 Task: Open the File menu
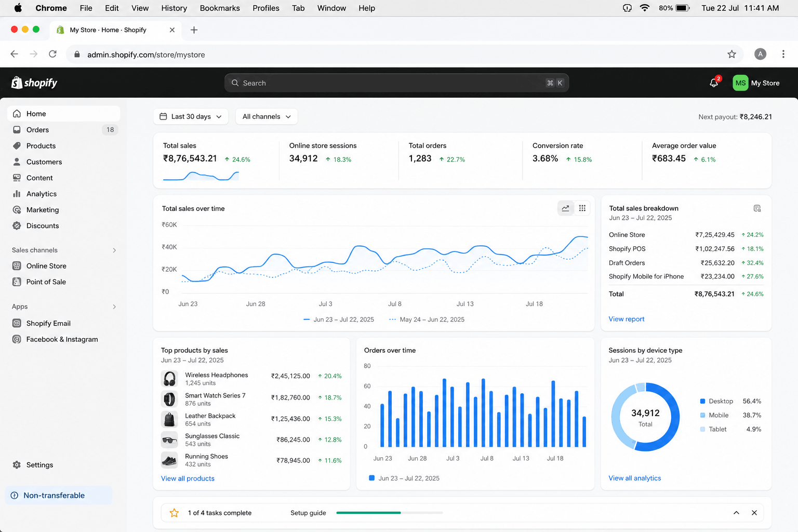coord(86,8)
